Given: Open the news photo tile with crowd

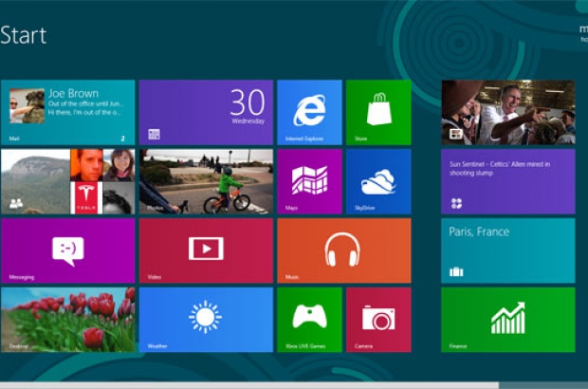Looking at the screenshot, I should point(507,112).
